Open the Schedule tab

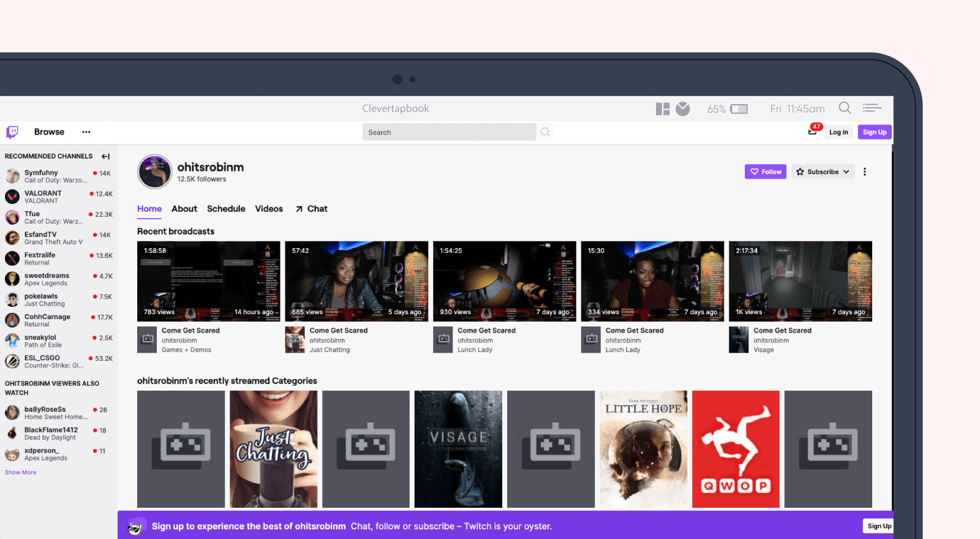click(226, 209)
